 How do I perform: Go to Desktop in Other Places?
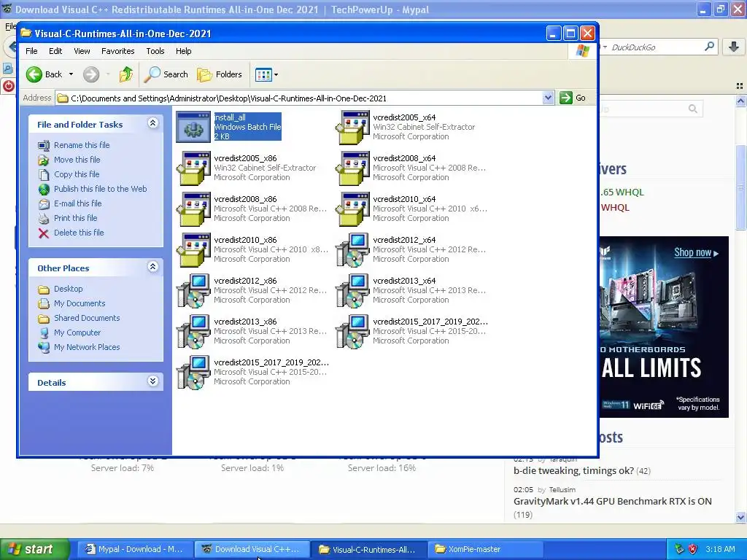pyautogui.click(x=68, y=289)
